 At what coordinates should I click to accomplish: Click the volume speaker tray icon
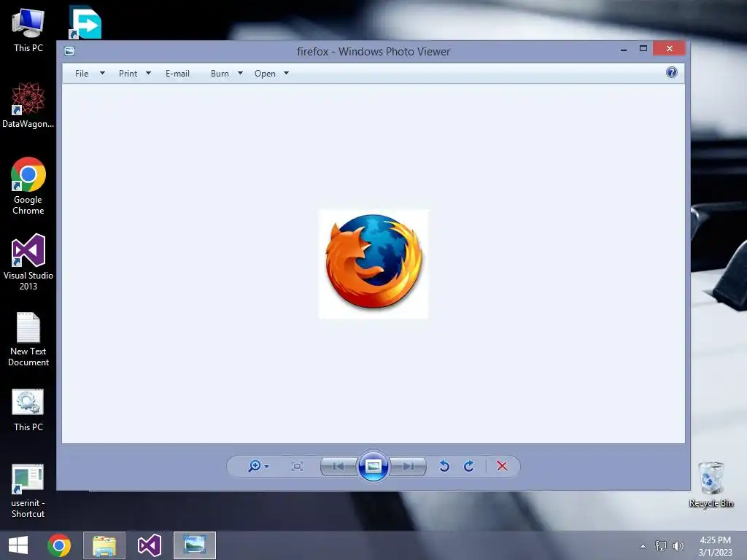pos(678,546)
